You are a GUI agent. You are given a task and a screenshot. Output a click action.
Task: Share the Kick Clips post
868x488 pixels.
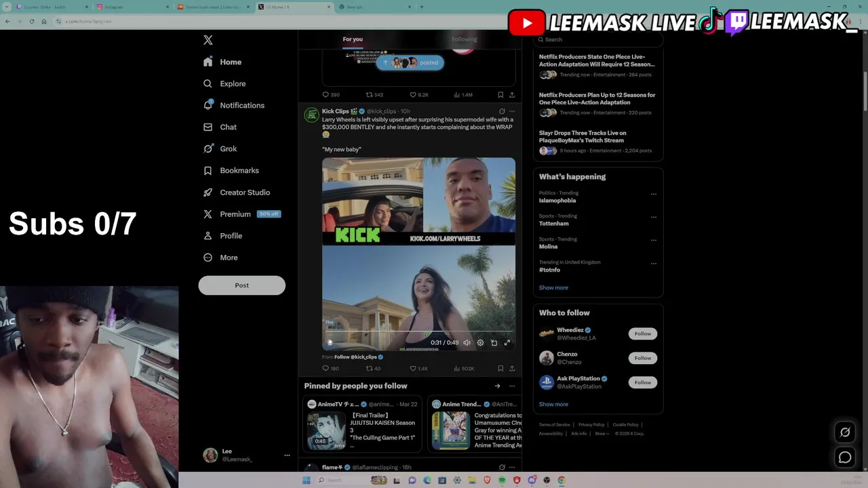click(x=512, y=369)
